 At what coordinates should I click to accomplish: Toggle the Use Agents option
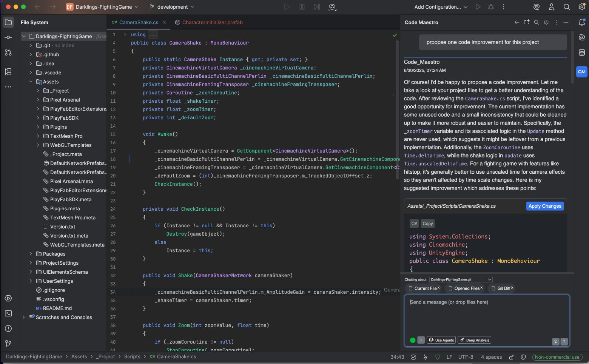pos(441,340)
